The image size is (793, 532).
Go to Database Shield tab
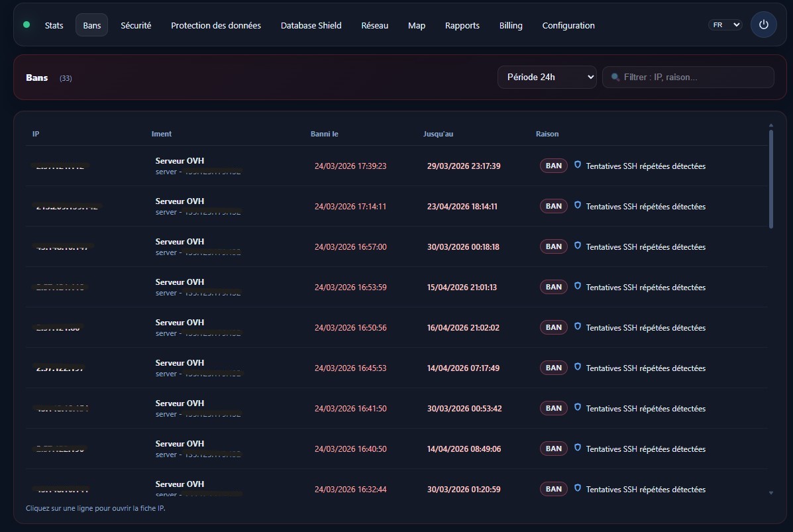point(311,25)
